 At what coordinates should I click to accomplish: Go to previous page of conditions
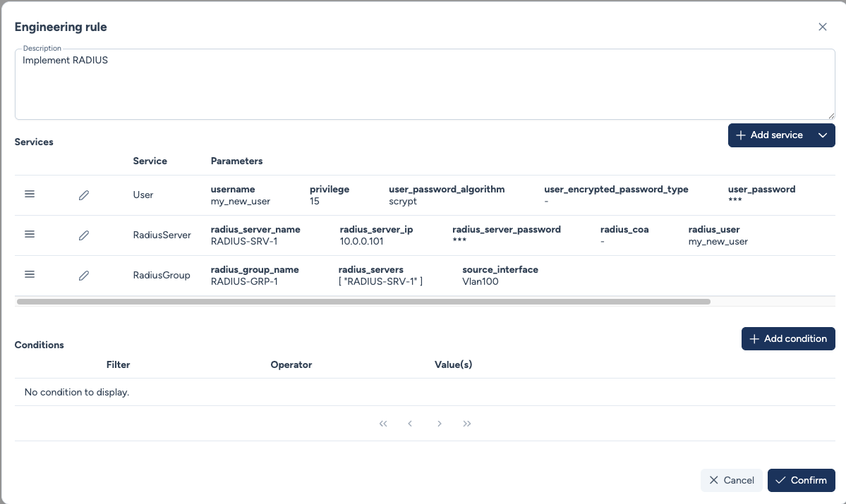pyautogui.click(x=410, y=424)
